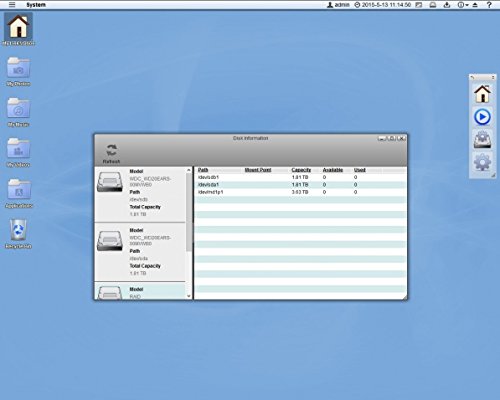This screenshot has height=400, width=500.
Task: Click the download icon in top bar
Action: tap(447, 5)
